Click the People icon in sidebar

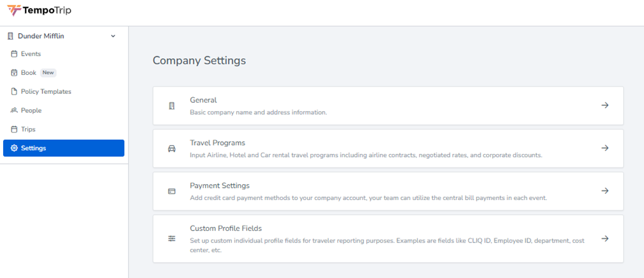[x=14, y=110]
